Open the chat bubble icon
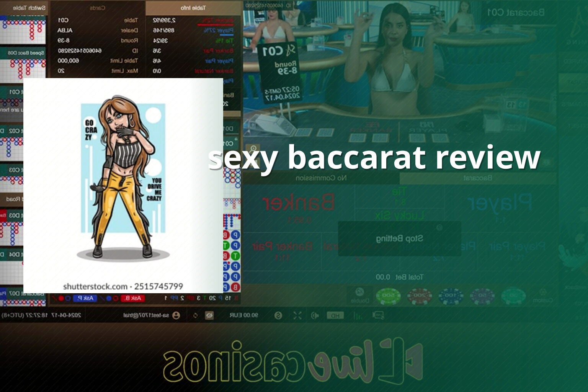588x392 pixels. pos(378,315)
